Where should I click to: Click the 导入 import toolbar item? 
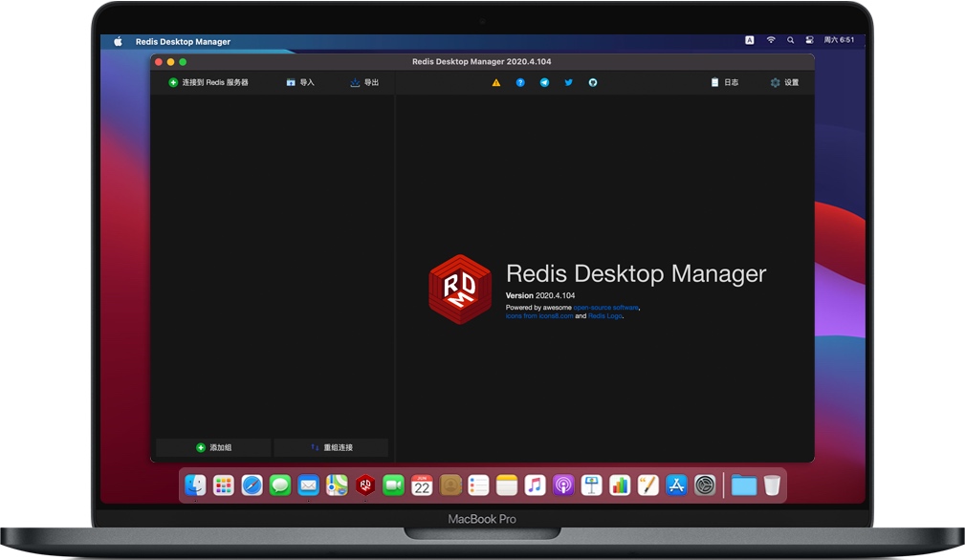click(x=299, y=82)
